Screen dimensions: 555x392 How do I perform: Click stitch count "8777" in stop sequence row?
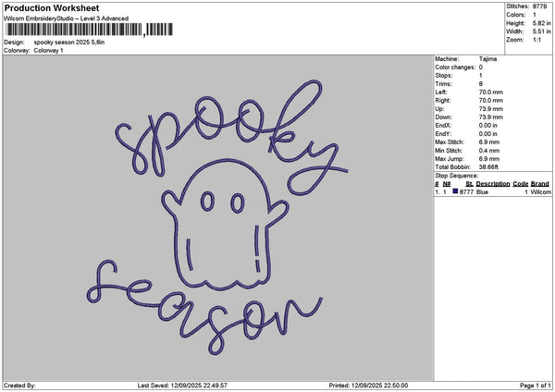466,192
